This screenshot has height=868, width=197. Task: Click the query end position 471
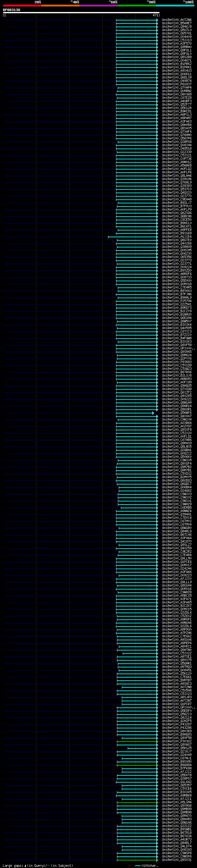point(155,15)
